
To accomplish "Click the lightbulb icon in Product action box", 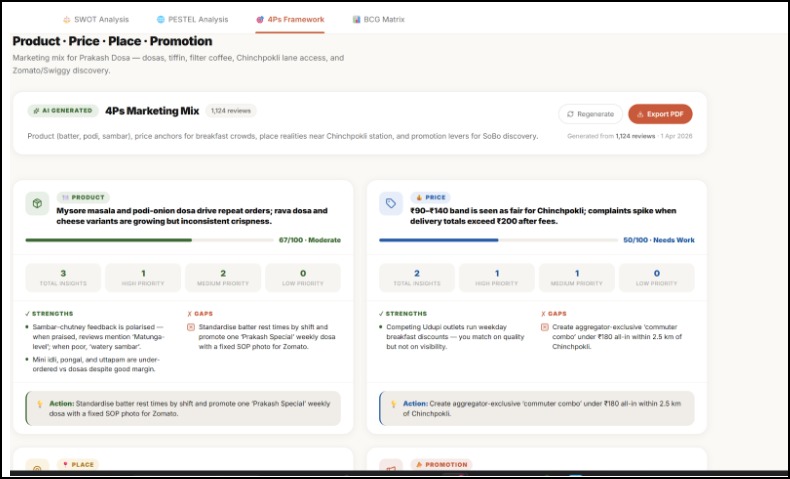I will (x=40, y=404).
